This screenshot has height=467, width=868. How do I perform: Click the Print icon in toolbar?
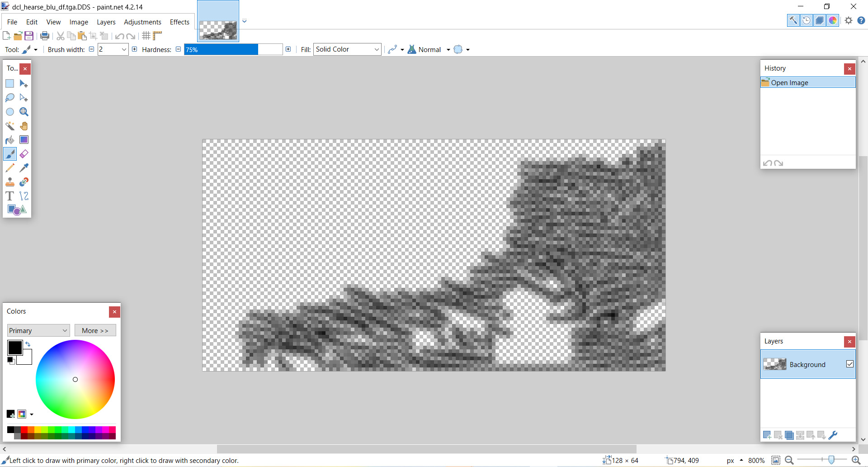click(x=45, y=36)
